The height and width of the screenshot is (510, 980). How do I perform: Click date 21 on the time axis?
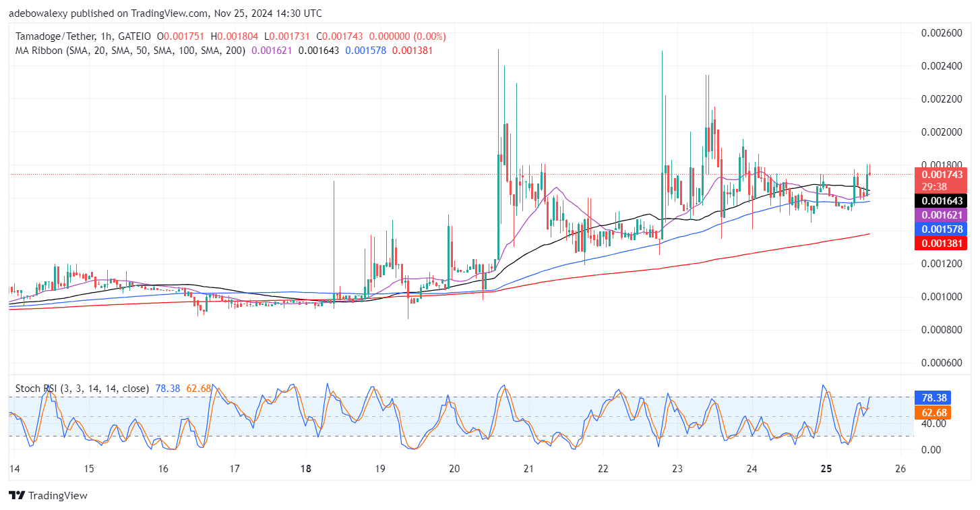[528, 468]
